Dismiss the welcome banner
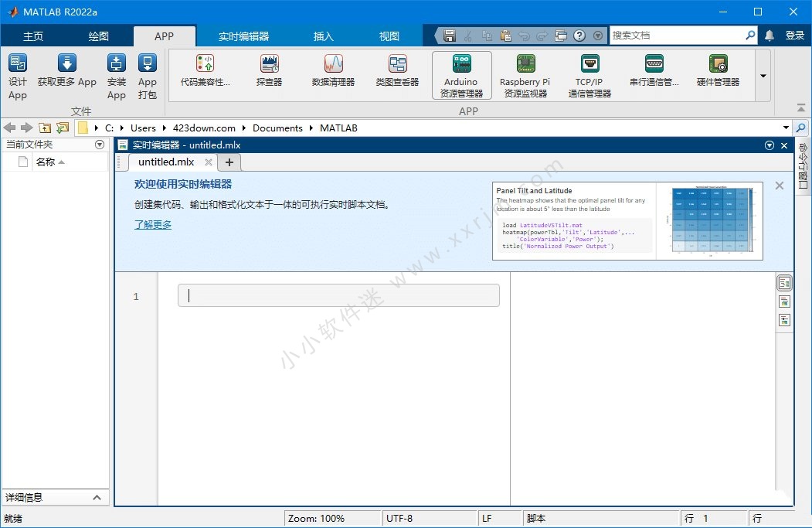The width and height of the screenshot is (812, 528). tap(780, 186)
